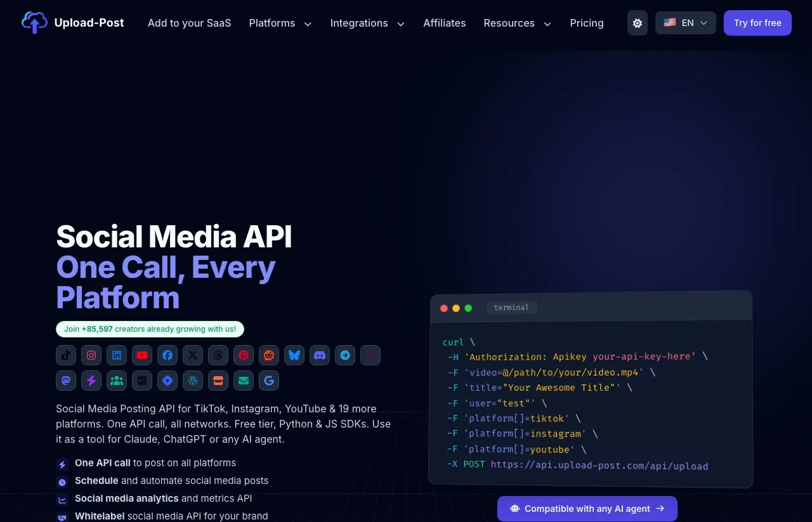Click the LinkedIn platform icon
The image size is (812, 522).
tap(117, 355)
